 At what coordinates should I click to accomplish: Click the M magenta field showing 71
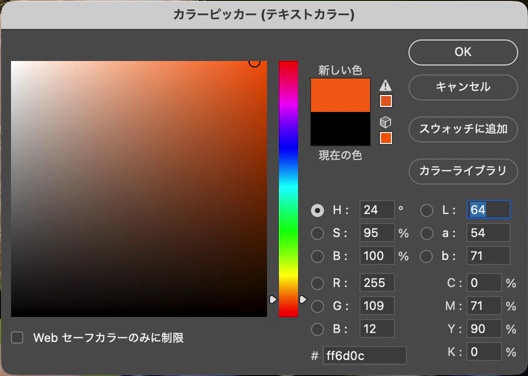click(x=484, y=306)
